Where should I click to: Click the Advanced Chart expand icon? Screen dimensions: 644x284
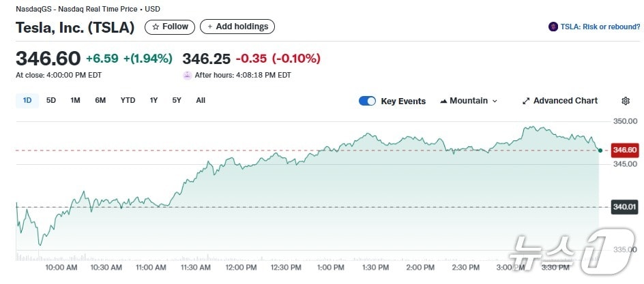(526, 101)
